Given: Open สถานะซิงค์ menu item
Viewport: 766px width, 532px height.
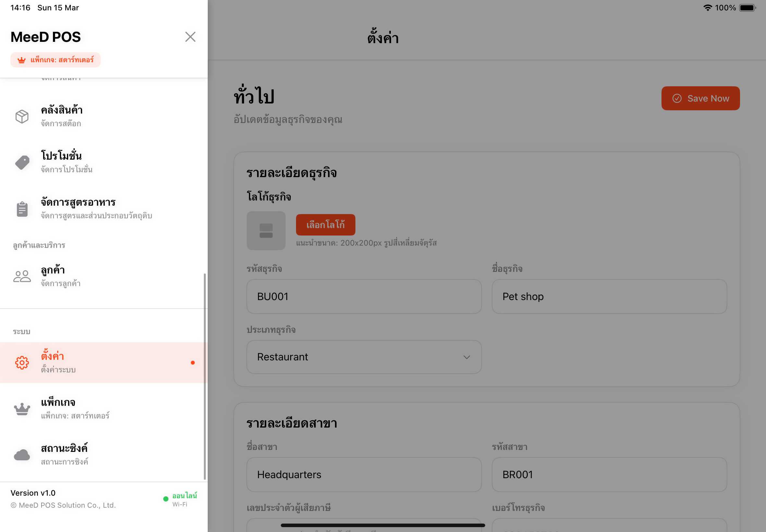Looking at the screenshot, I should pos(104,455).
